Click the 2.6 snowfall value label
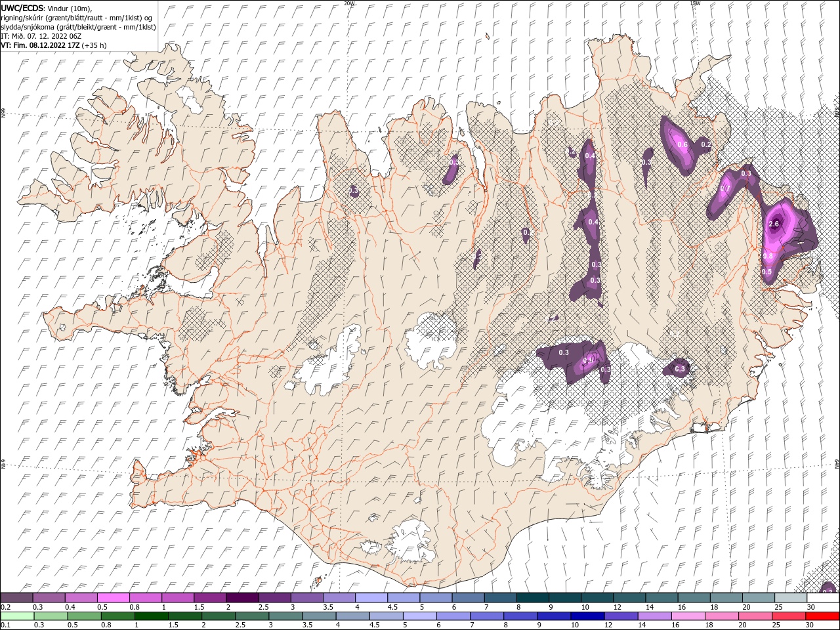 pos(774,224)
